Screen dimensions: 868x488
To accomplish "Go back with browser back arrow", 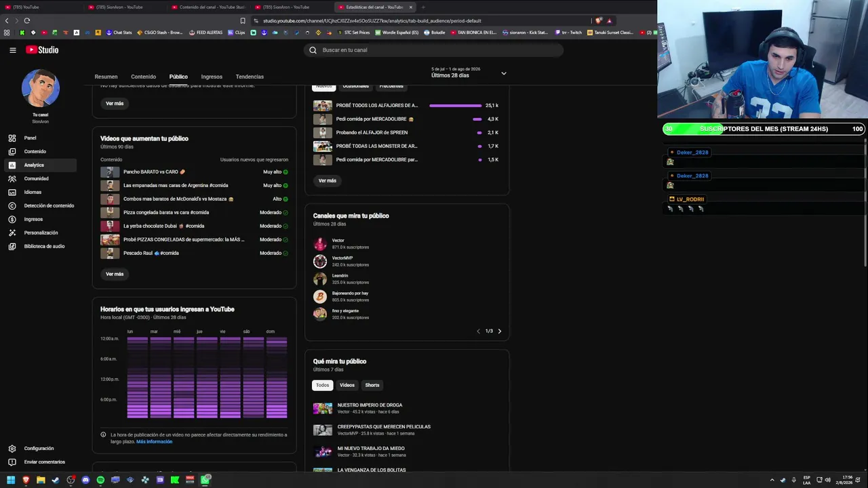I will pos(7,21).
